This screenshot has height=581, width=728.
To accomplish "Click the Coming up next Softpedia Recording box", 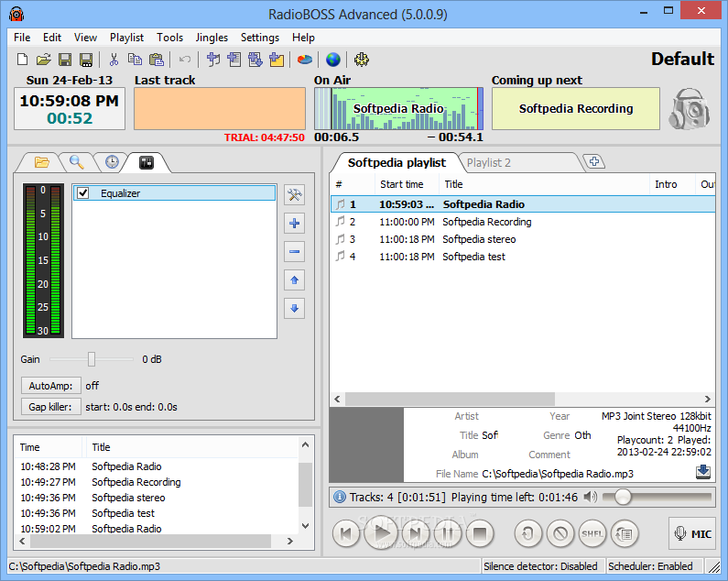I will coord(576,109).
